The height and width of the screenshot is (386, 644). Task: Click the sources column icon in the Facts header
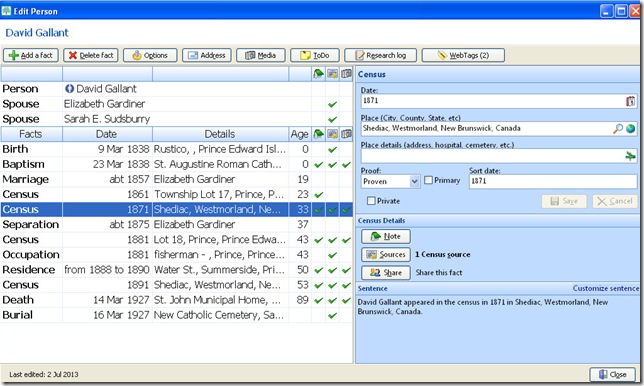coord(332,134)
